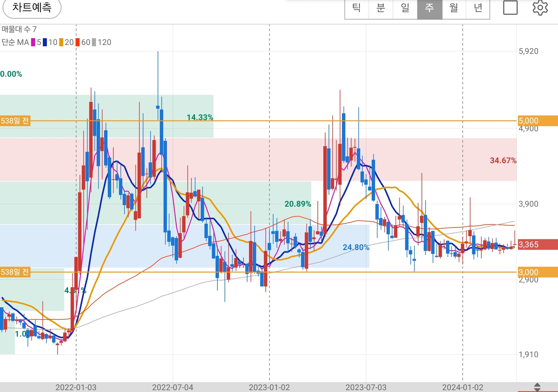Open the chart settings gear icon
The image size is (558, 392).
pyautogui.click(x=540, y=8)
